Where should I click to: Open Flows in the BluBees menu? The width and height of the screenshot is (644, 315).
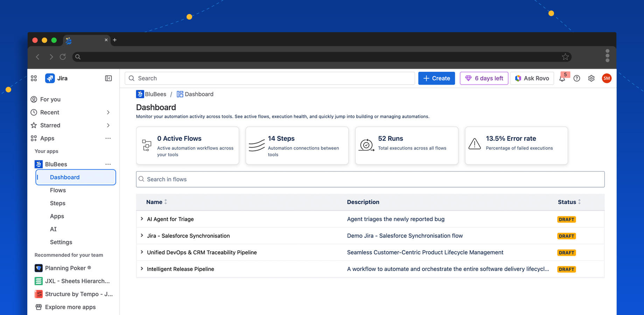point(58,190)
